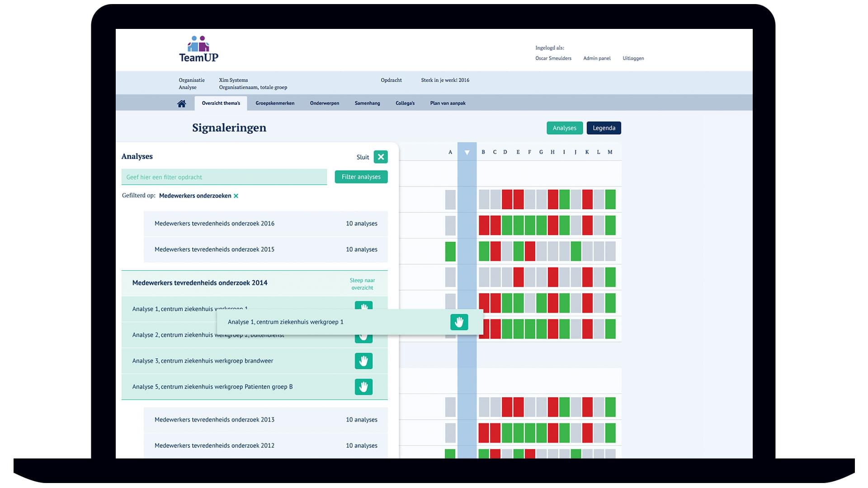The image size is (868, 488).
Task: Click the Filter analyses button
Action: 361,177
